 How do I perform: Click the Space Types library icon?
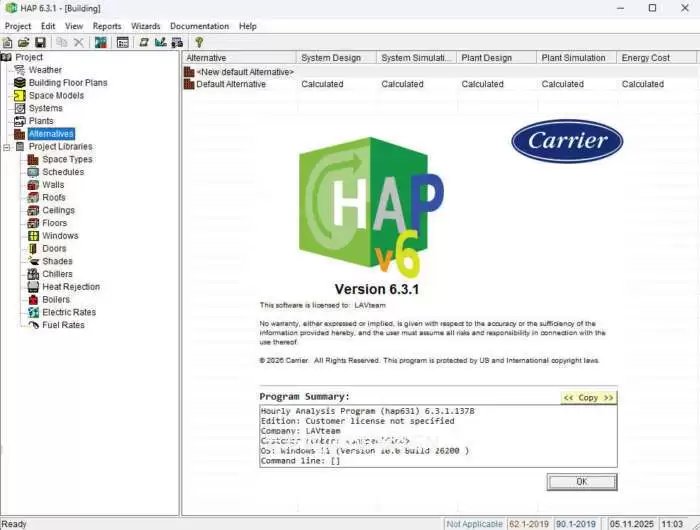[x=33, y=159]
